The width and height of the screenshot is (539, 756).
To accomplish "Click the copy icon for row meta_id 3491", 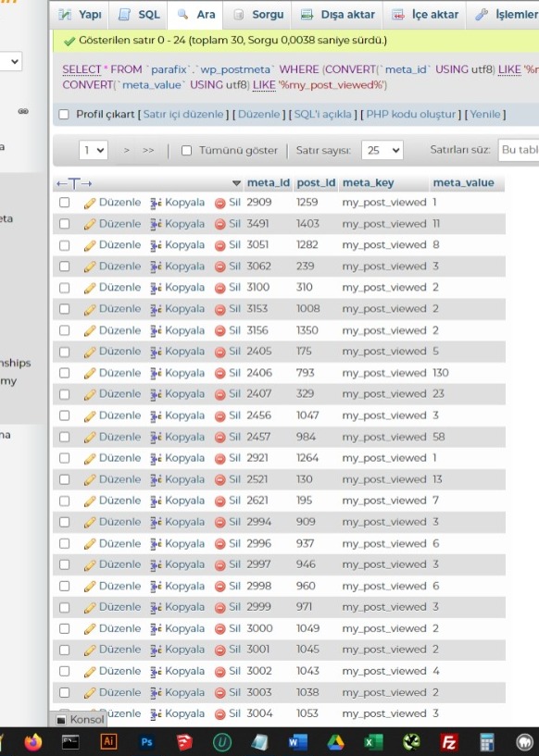I will point(156,224).
